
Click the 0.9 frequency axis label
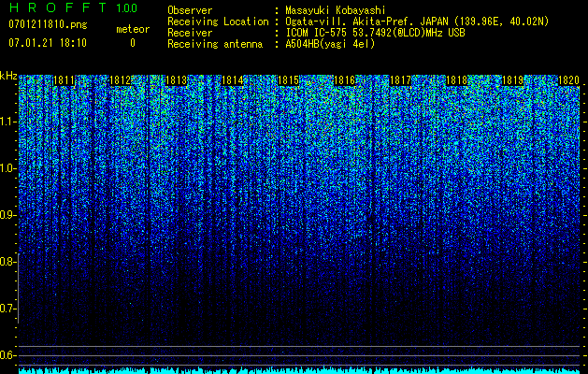(x=7, y=215)
